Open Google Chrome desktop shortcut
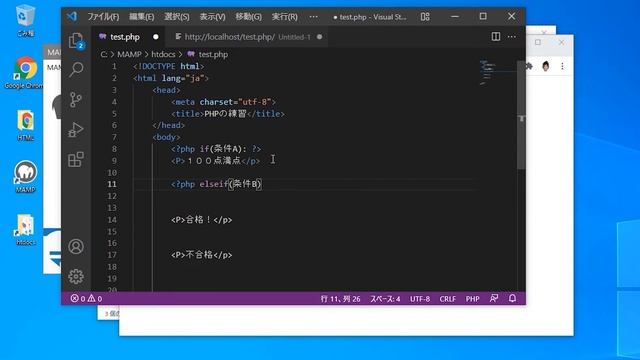 tap(24, 73)
